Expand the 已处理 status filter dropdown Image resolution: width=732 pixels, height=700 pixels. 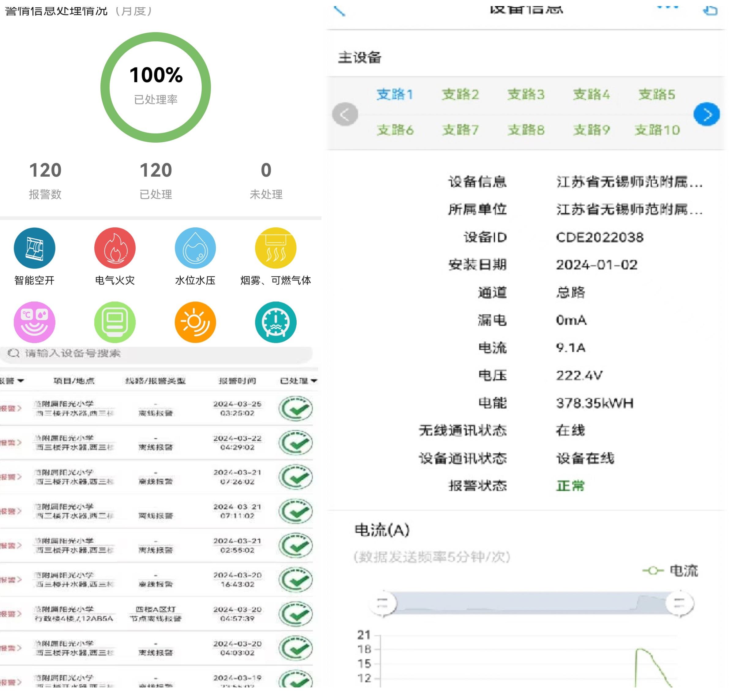(x=298, y=380)
